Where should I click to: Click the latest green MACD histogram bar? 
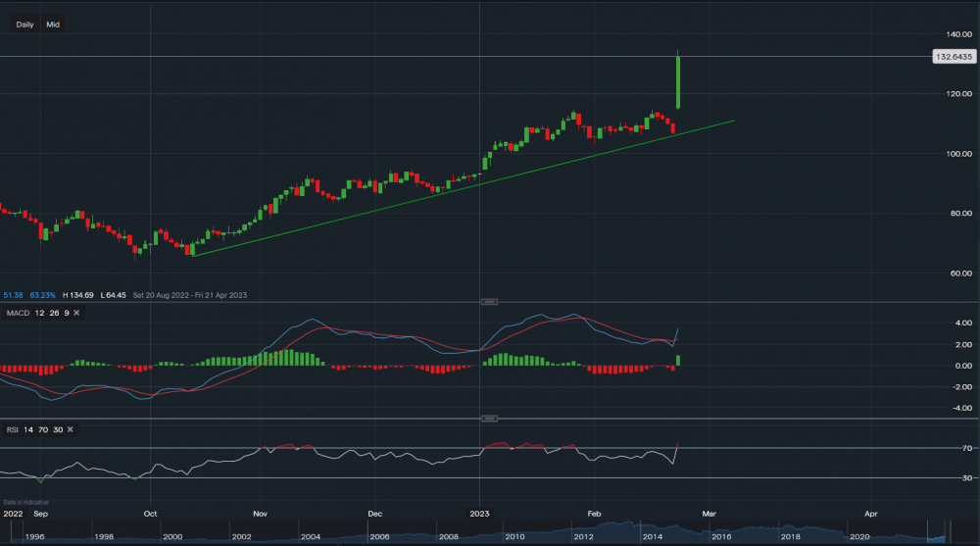coord(679,361)
